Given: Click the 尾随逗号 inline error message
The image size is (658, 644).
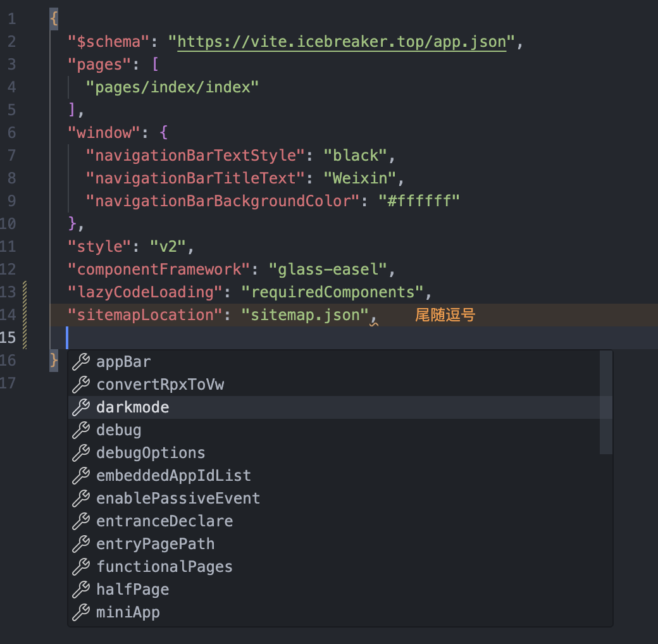Looking at the screenshot, I should click(445, 315).
